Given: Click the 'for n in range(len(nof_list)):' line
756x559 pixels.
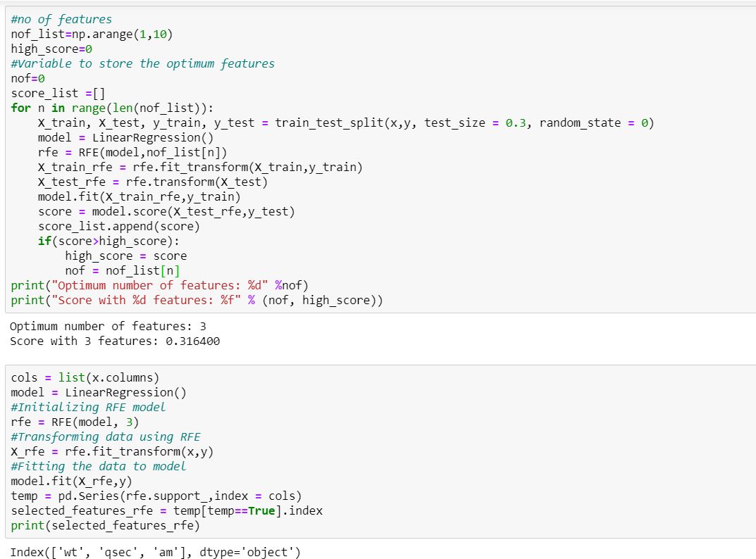Looking at the screenshot, I should point(112,108).
